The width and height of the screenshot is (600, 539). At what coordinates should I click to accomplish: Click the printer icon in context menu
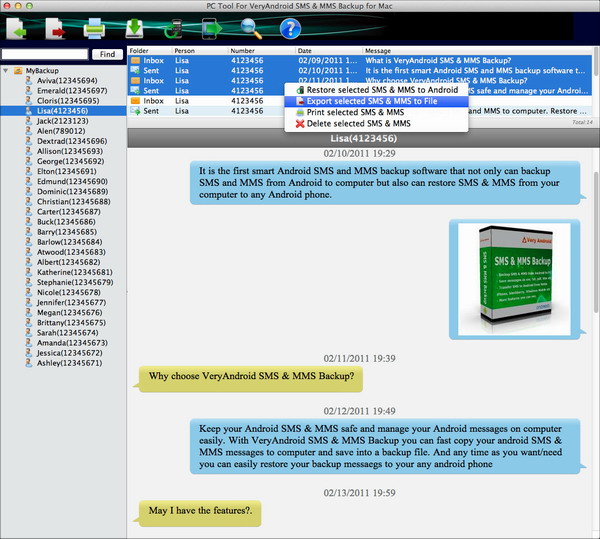pos(300,112)
